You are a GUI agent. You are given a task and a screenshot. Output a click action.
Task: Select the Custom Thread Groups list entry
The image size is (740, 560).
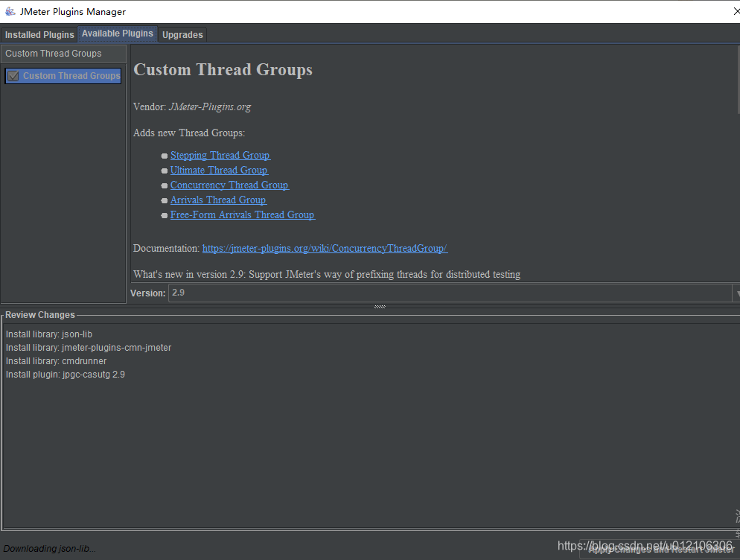click(x=63, y=75)
